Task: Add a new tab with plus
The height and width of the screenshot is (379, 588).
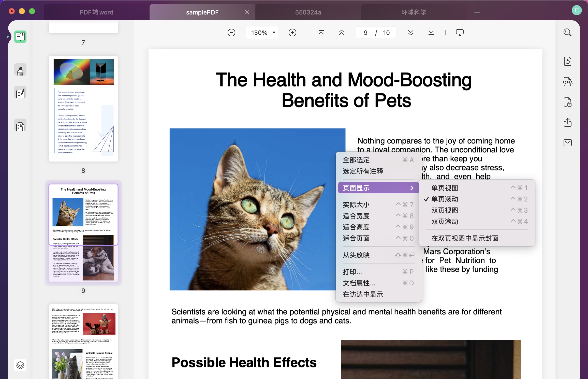Action: point(477,12)
